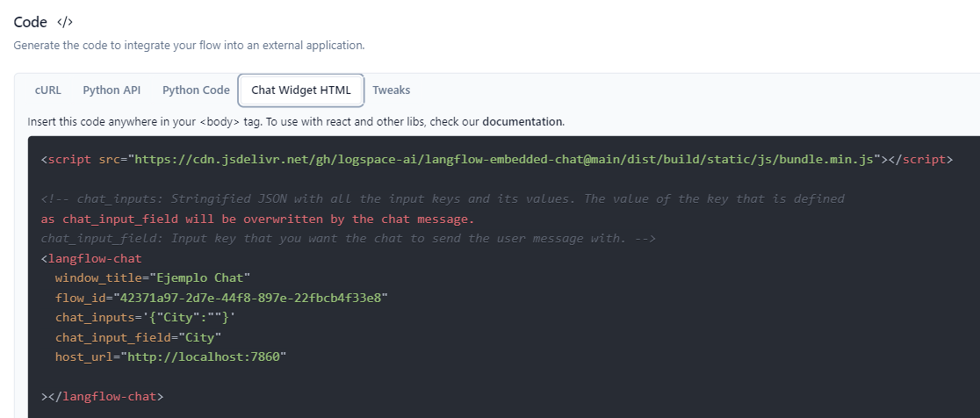Click the opening <langflow-chat tag
This screenshot has width=980, height=418.
coord(91,259)
